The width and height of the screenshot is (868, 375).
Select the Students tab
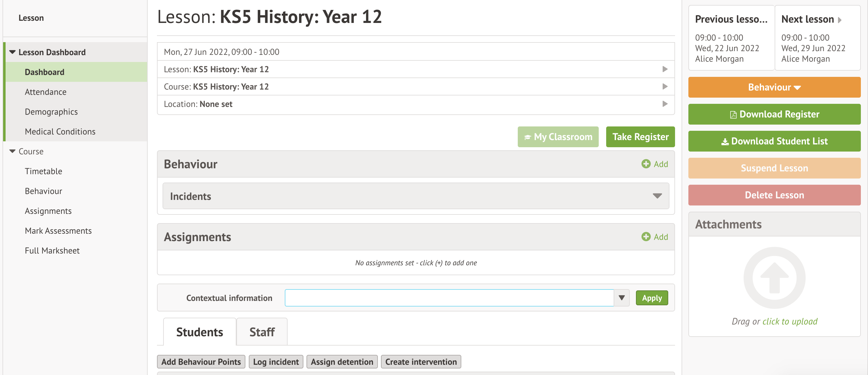tap(199, 332)
